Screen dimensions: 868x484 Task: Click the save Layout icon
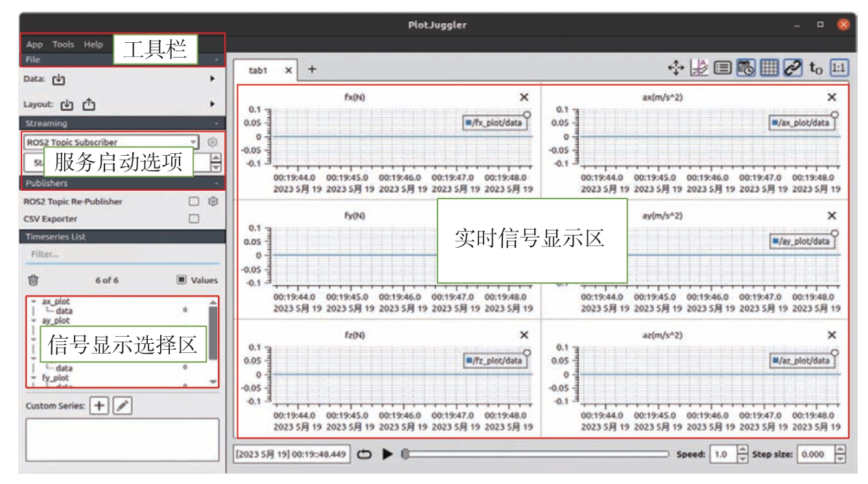[89, 104]
